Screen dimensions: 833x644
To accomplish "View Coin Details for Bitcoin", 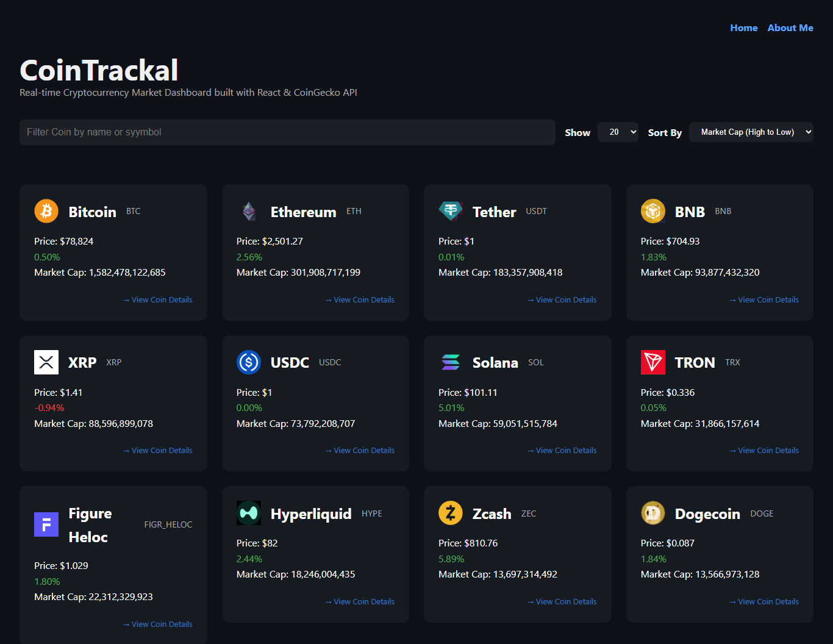I will tap(158, 300).
